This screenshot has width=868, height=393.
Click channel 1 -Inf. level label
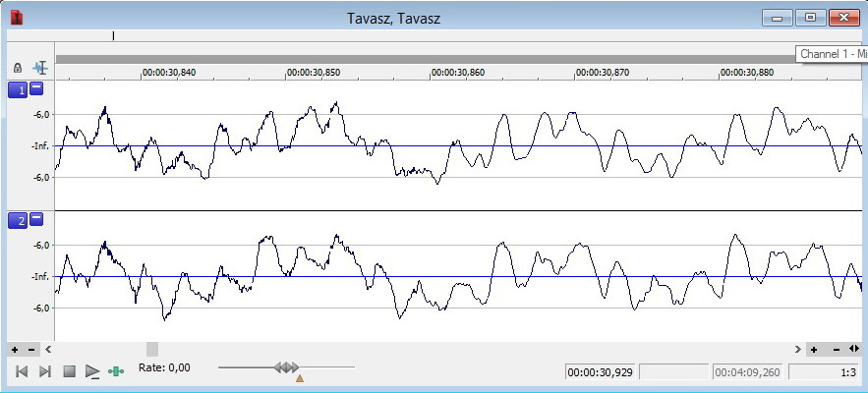coord(41,146)
